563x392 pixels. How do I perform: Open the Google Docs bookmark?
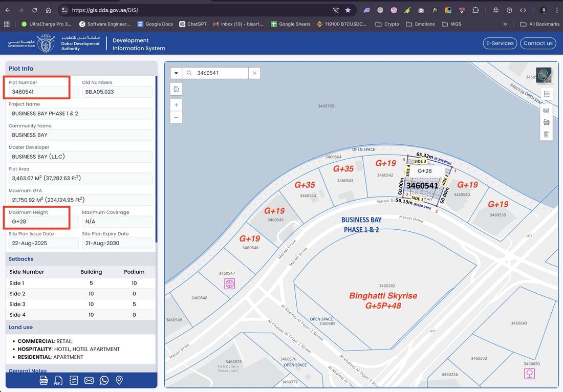(155, 24)
